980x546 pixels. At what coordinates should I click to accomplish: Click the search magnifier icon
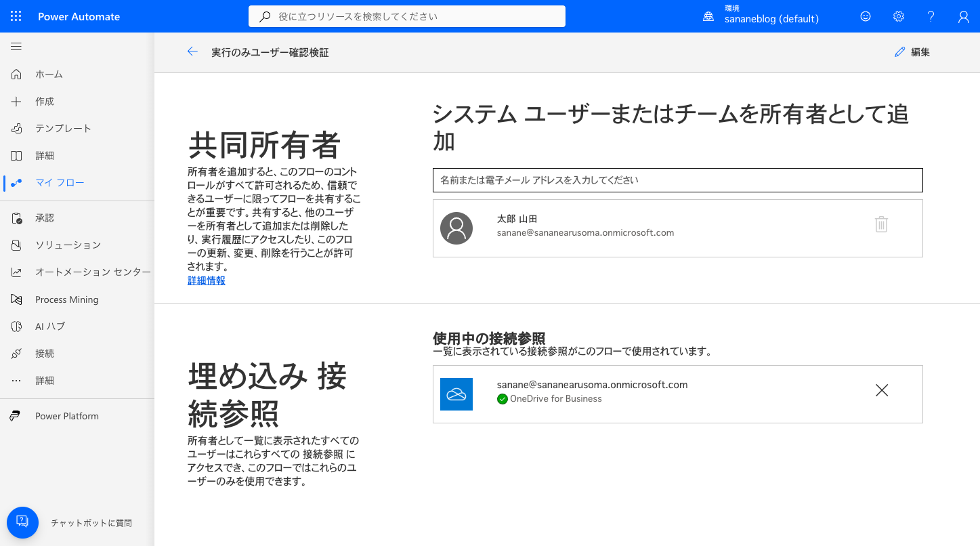(265, 16)
